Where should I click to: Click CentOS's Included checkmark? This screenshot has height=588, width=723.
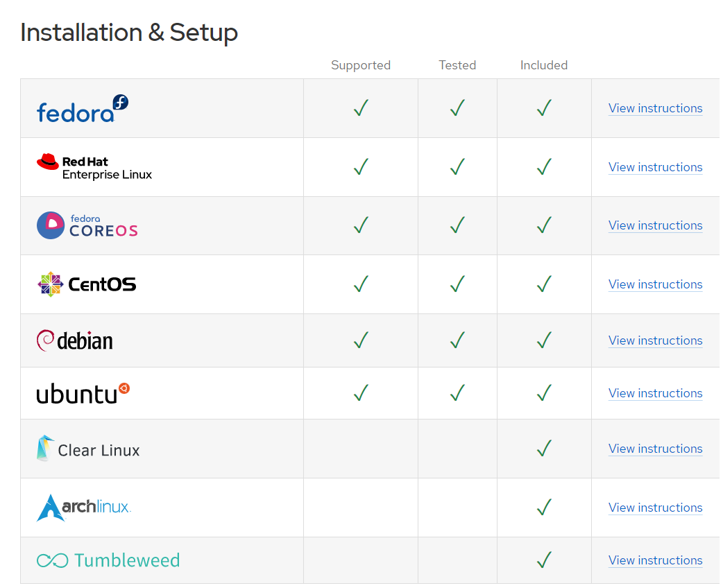(544, 284)
